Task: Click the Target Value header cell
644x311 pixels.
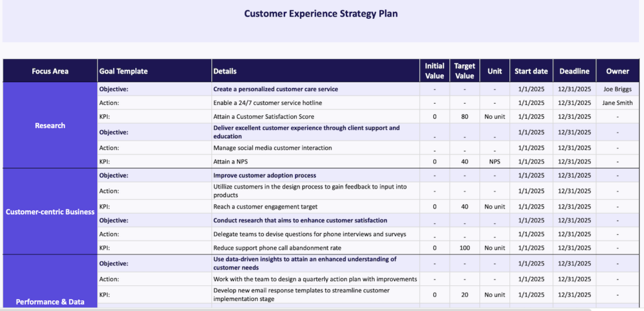Action: coord(464,71)
